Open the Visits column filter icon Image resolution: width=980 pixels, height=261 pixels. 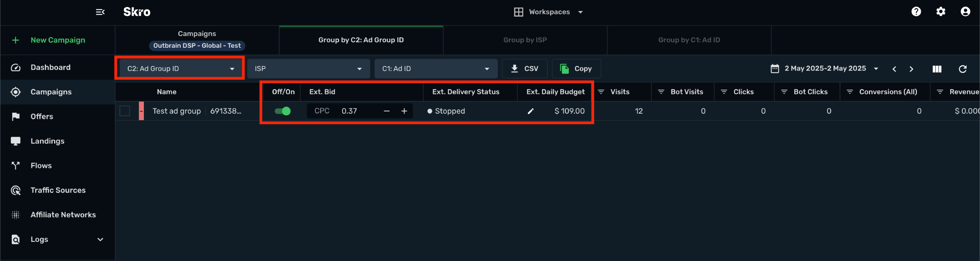pyautogui.click(x=601, y=92)
